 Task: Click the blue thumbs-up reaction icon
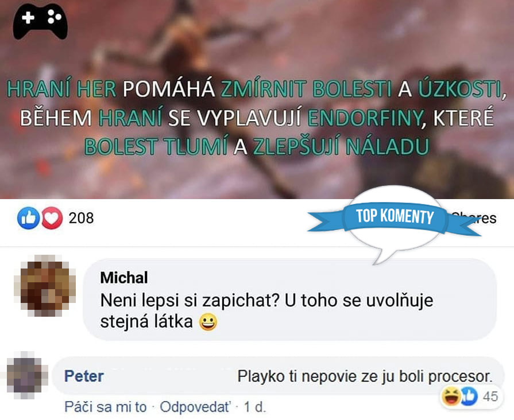pyautogui.click(x=29, y=218)
